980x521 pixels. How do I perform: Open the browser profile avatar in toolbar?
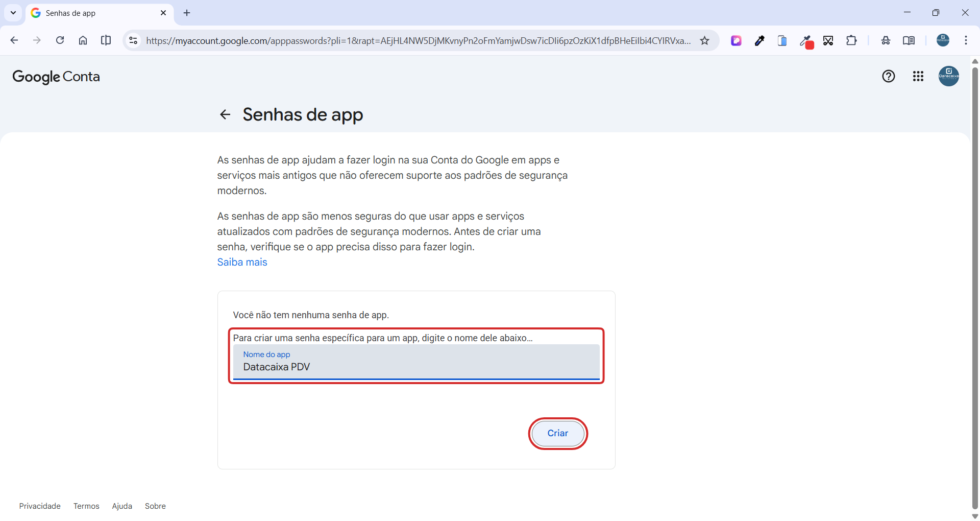(943, 41)
